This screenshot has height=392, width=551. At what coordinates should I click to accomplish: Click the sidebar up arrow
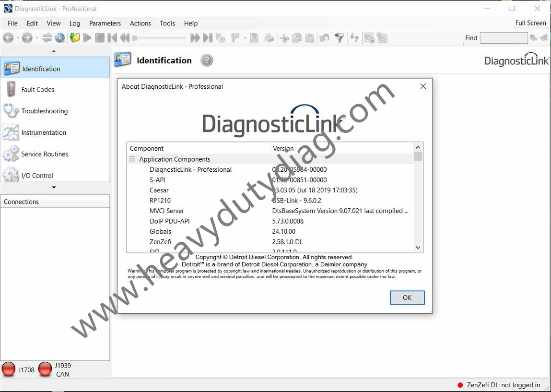(54, 51)
